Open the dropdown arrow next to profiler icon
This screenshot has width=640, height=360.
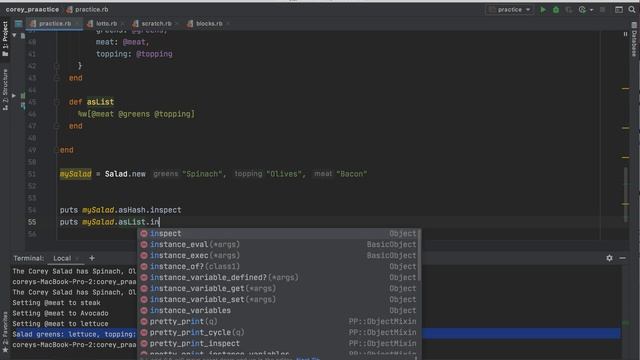coord(591,10)
